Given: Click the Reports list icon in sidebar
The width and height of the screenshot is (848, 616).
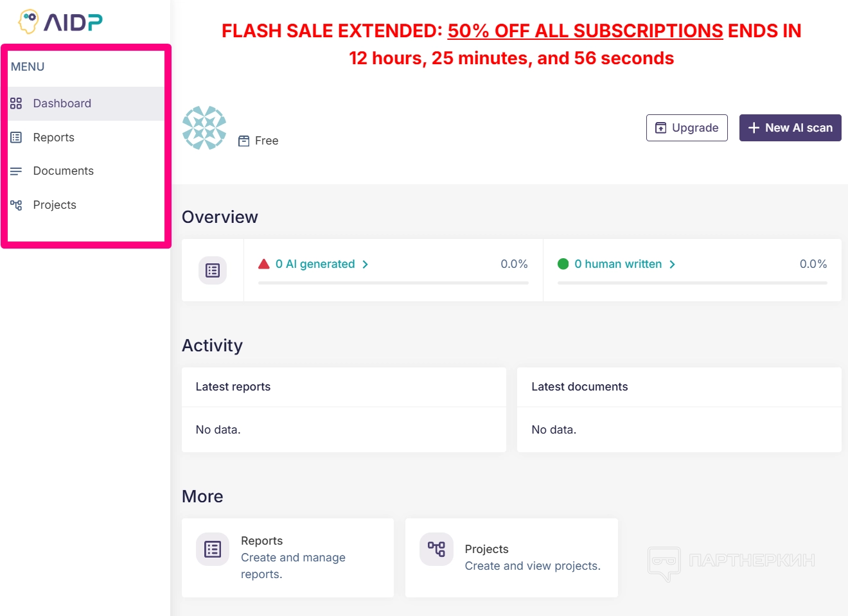Looking at the screenshot, I should click(x=16, y=137).
